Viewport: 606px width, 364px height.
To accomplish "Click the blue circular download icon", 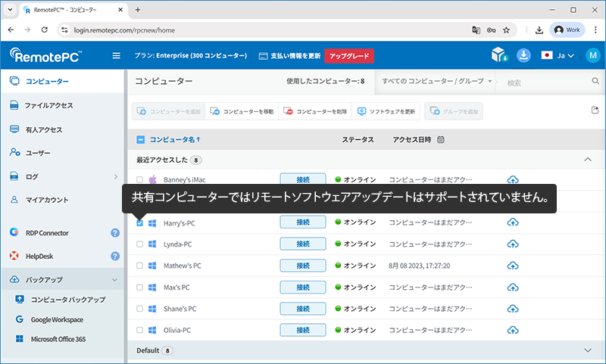I will pos(523,55).
